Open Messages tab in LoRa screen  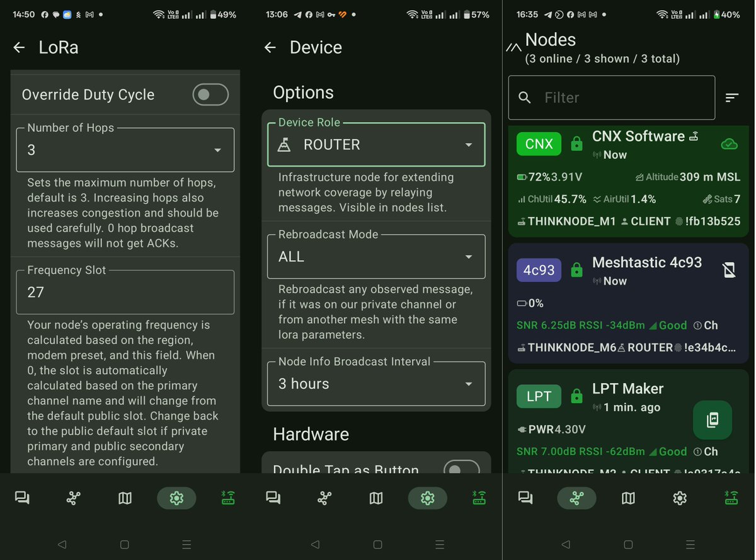(23, 498)
